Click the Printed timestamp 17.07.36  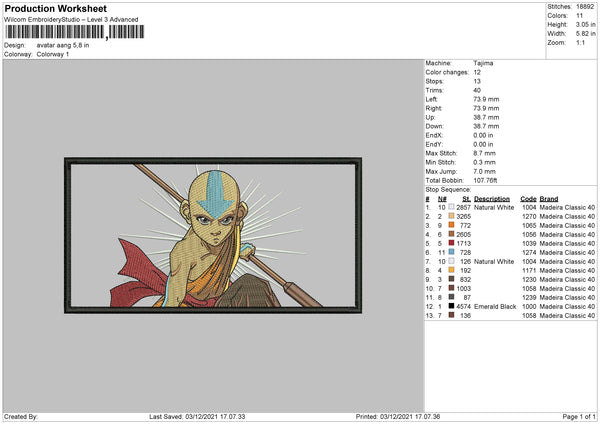click(426, 416)
